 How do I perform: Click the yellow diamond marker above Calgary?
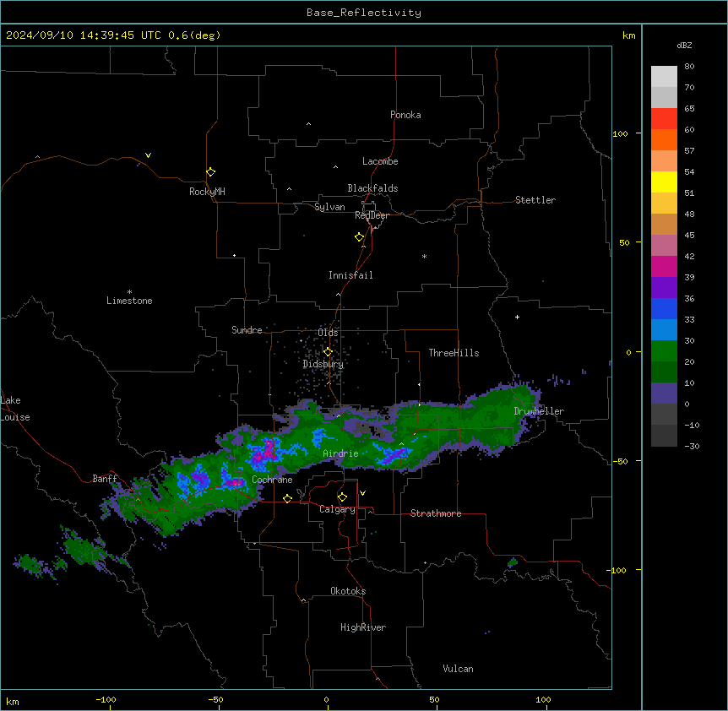(342, 497)
